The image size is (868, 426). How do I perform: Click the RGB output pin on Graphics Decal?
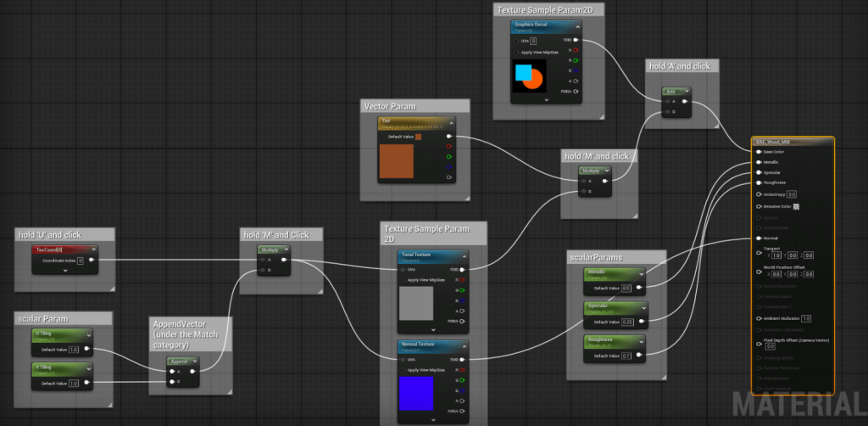tap(576, 40)
